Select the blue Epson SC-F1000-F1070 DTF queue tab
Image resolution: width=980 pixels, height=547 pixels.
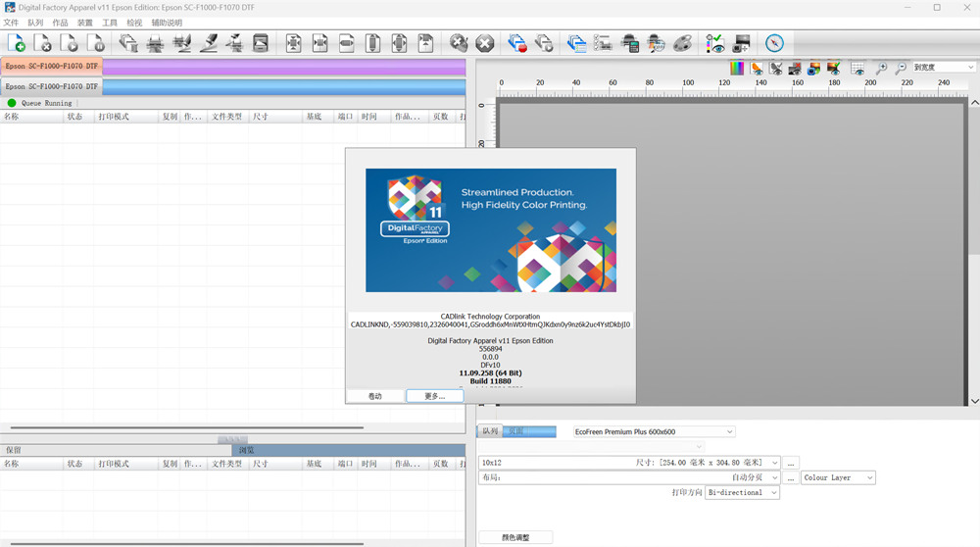52,86
